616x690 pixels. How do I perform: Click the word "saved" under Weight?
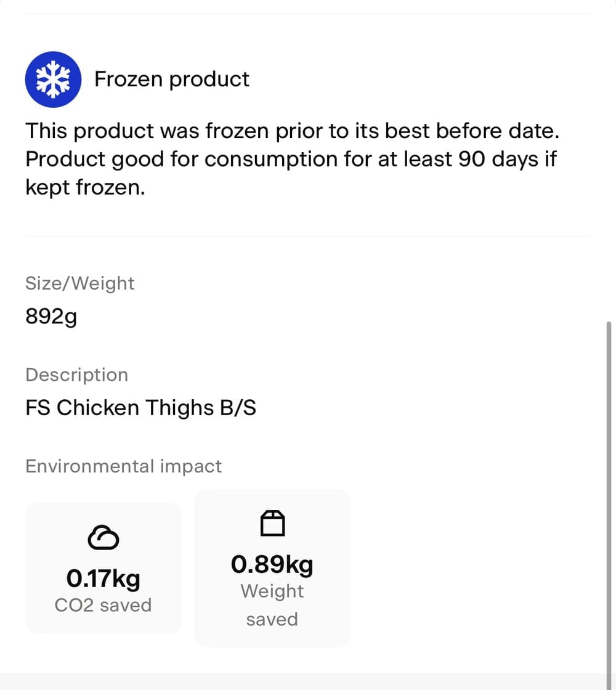point(272,619)
